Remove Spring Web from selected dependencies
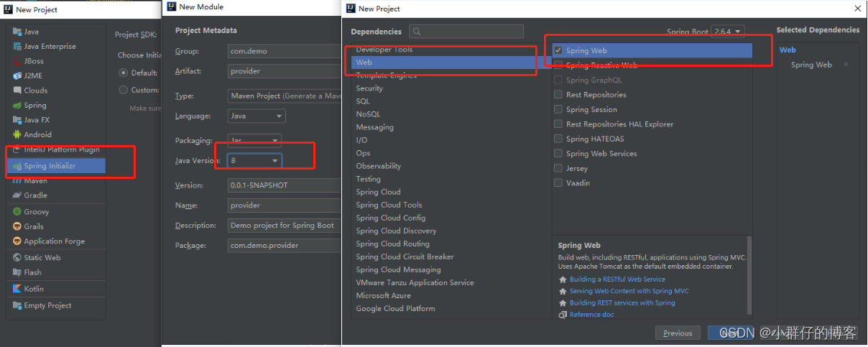The height and width of the screenshot is (347, 868). click(846, 65)
